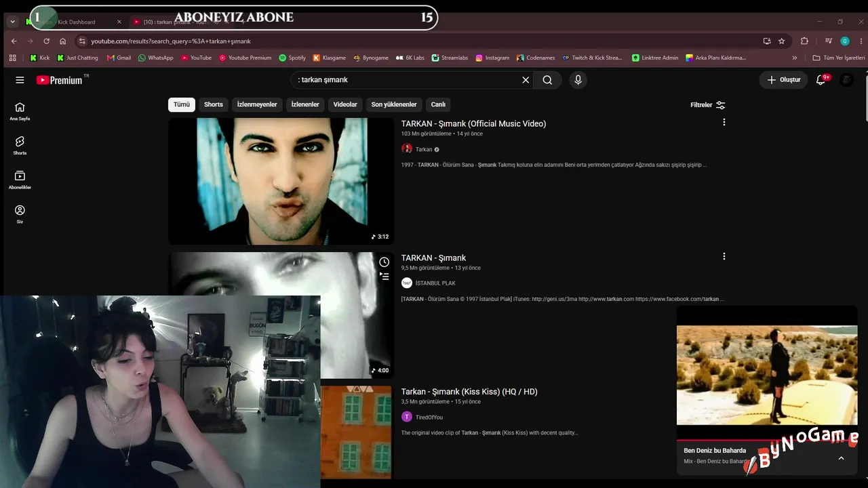Open the Tüm Yer İşaretleri folder
868x488 pixels.
point(839,58)
